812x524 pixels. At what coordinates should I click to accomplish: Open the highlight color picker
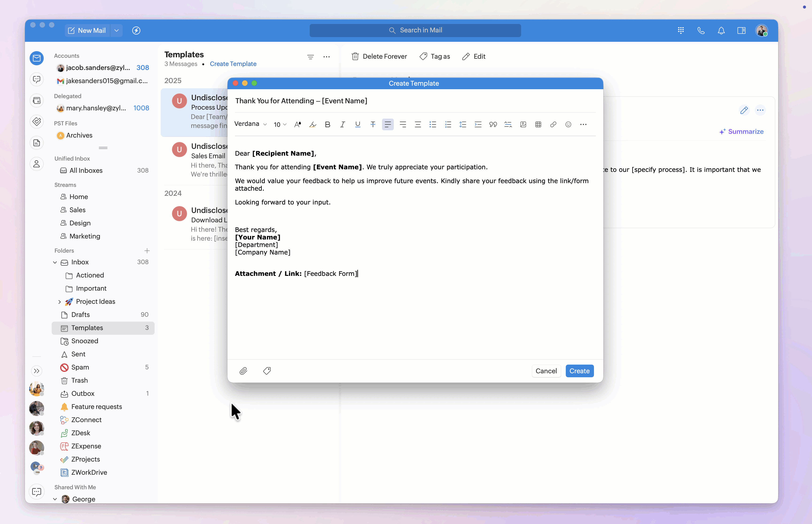312,124
